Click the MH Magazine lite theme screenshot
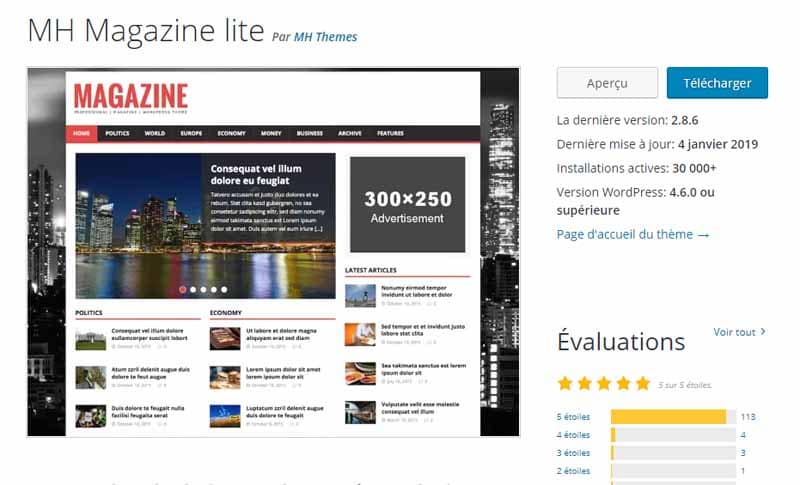This screenshot has width=800, height=485. (273, 252)
